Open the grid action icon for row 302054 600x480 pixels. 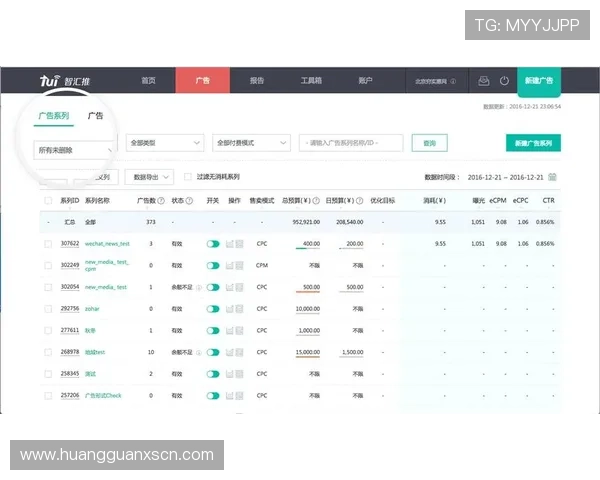tap(240, 287)
